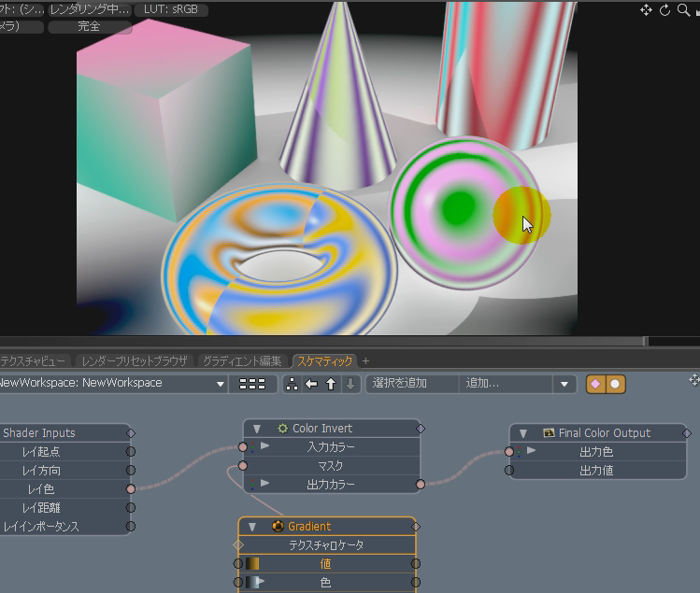Screen dimensions: 700x593
Task: Click the rotate refresh icon in preview toolbar
Action: coord(665,10)
